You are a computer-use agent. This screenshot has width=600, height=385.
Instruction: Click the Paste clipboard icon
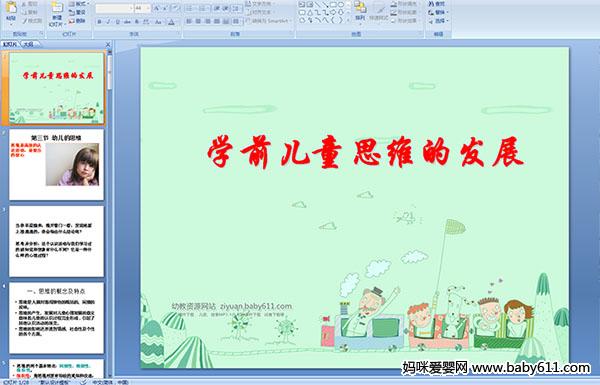11,11
